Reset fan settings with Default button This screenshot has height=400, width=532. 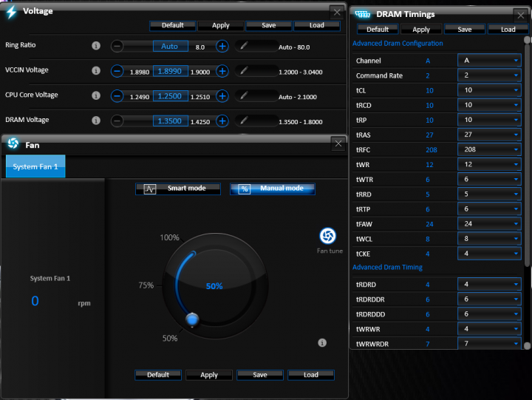tap(158, 375)
